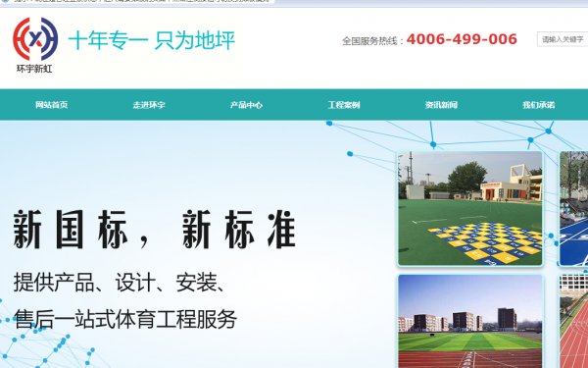Click the 售后一站式体育工程服务 banner text
This screenshot has width=588, height=368.
[125, 319]
